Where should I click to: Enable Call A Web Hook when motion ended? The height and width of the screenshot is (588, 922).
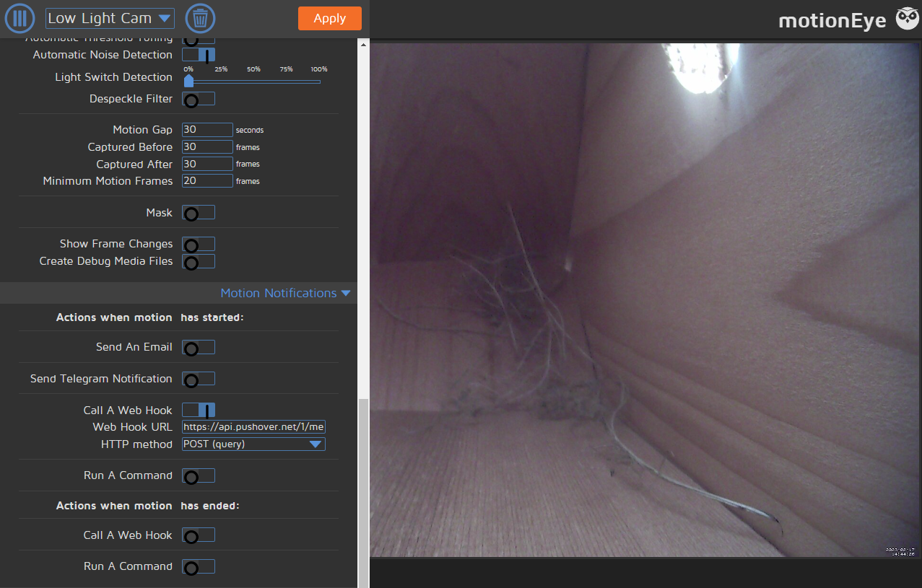pyautogui.click(x=199, y=535)
